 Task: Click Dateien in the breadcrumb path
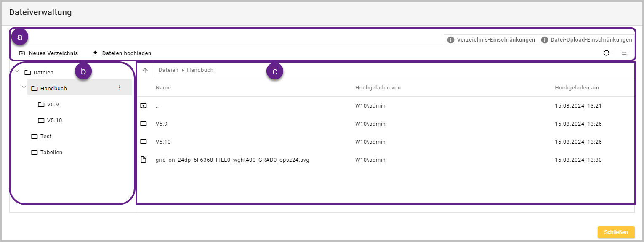[168, 70]
